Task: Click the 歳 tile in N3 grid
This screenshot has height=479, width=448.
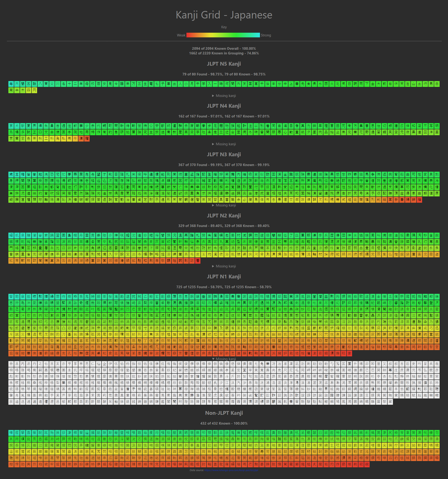Action: coord(11,174)
